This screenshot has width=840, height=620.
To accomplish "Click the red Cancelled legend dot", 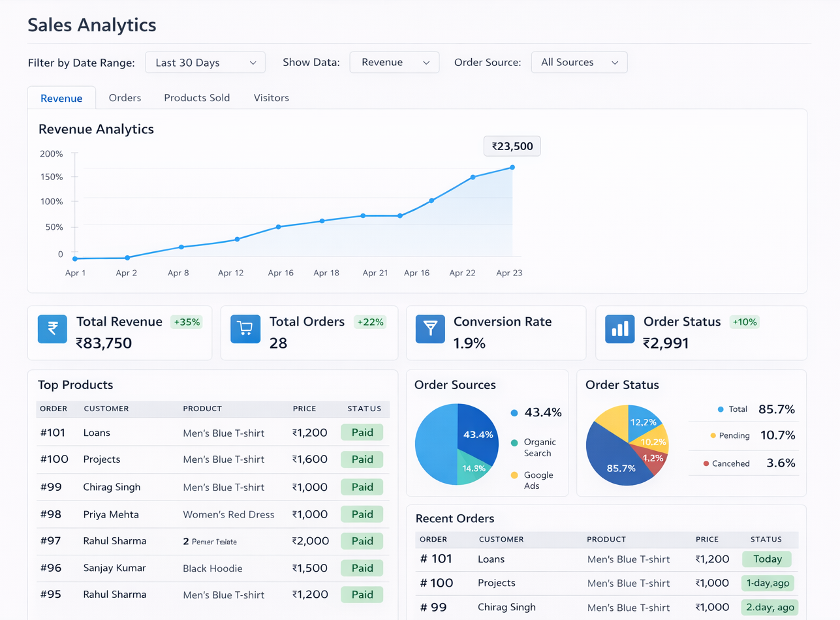I will coord(706,464).
